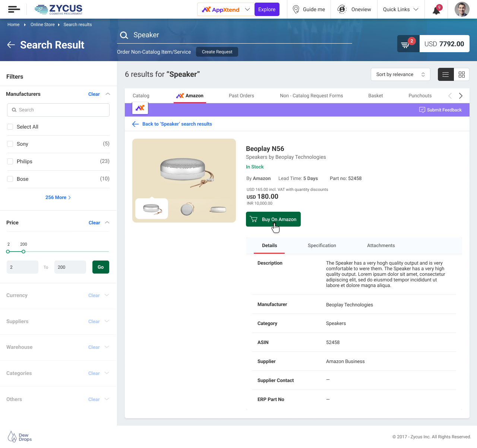This screenshot has height=448, width=477.
Task: Open the AppXtend dropdown menu
Action: [x=247, y=9]
